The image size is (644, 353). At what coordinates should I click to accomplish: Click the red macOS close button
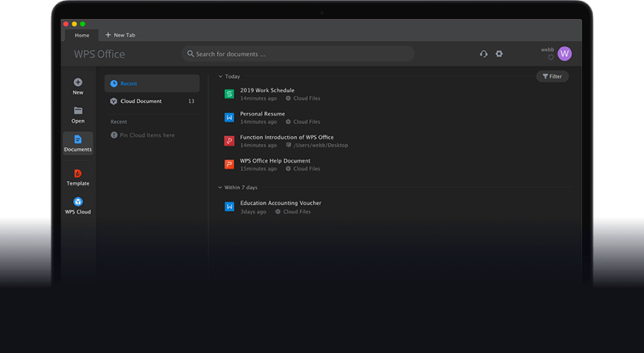coord(66,24)
